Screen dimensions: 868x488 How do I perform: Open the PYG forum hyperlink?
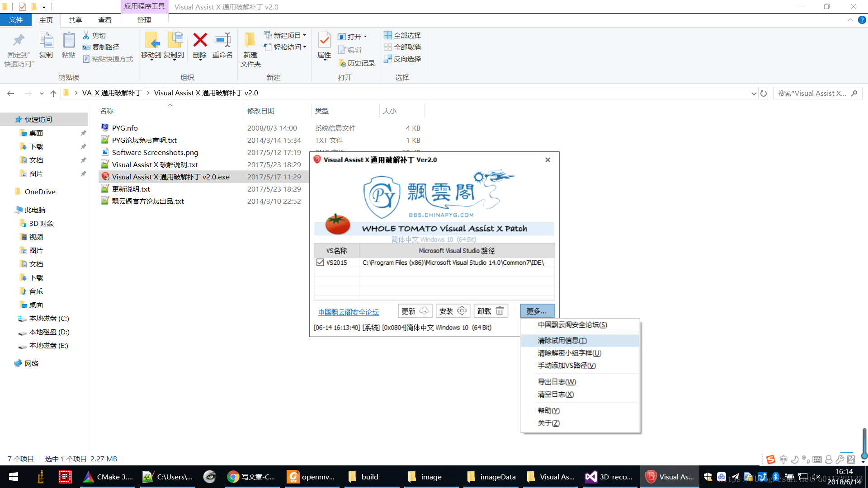(349, 312)
